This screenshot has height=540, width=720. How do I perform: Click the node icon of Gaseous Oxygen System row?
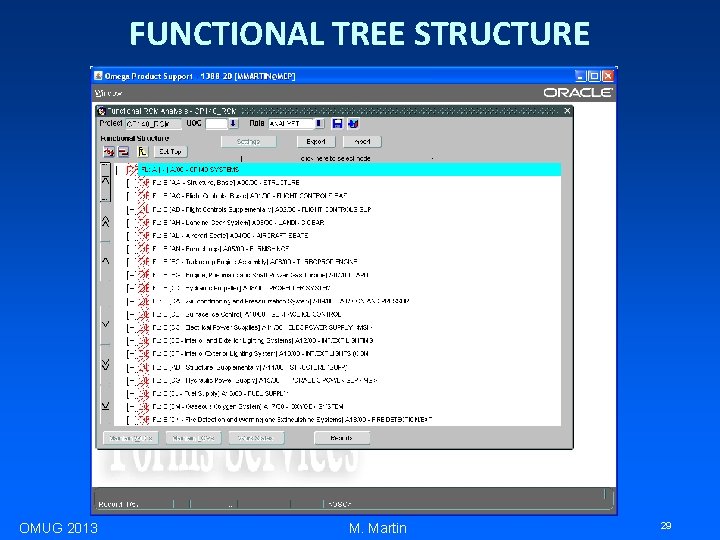click(144, 407)
